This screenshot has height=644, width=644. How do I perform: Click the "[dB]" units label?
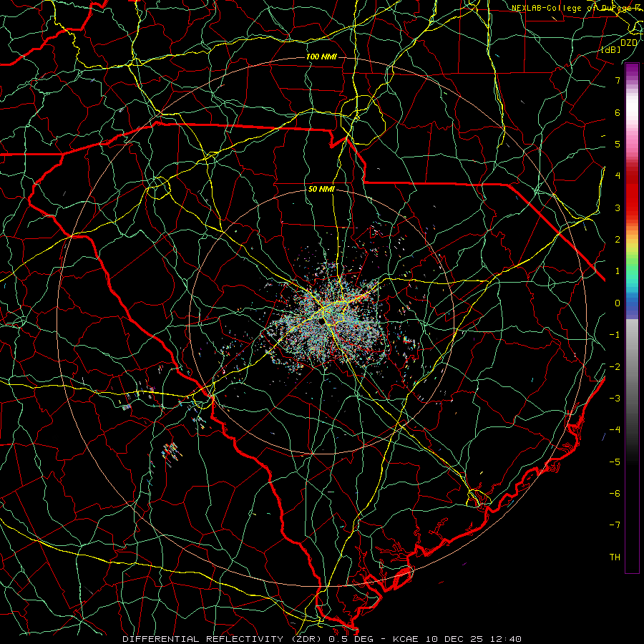(x=611, y=50)
